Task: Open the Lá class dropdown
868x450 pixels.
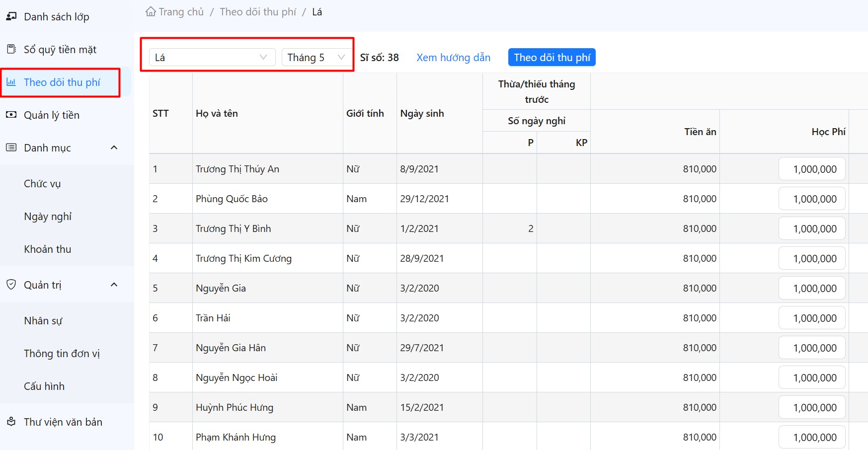Action: pos(212,57)
